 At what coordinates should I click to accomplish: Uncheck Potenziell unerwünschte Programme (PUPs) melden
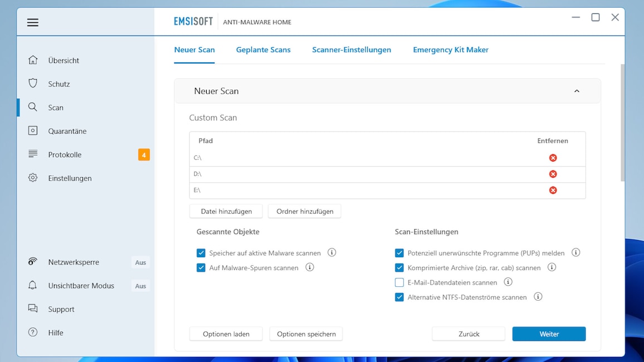coord(399,253)
